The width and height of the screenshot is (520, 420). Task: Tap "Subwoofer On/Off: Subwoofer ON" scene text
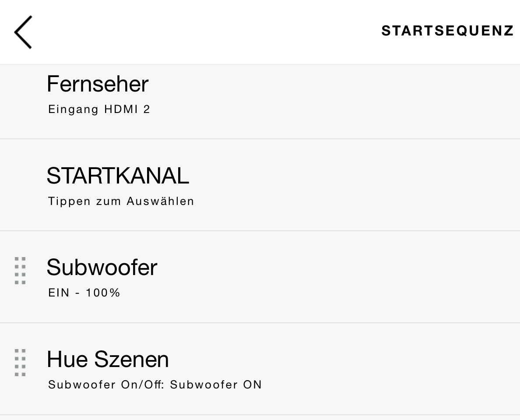click(155, 385)
